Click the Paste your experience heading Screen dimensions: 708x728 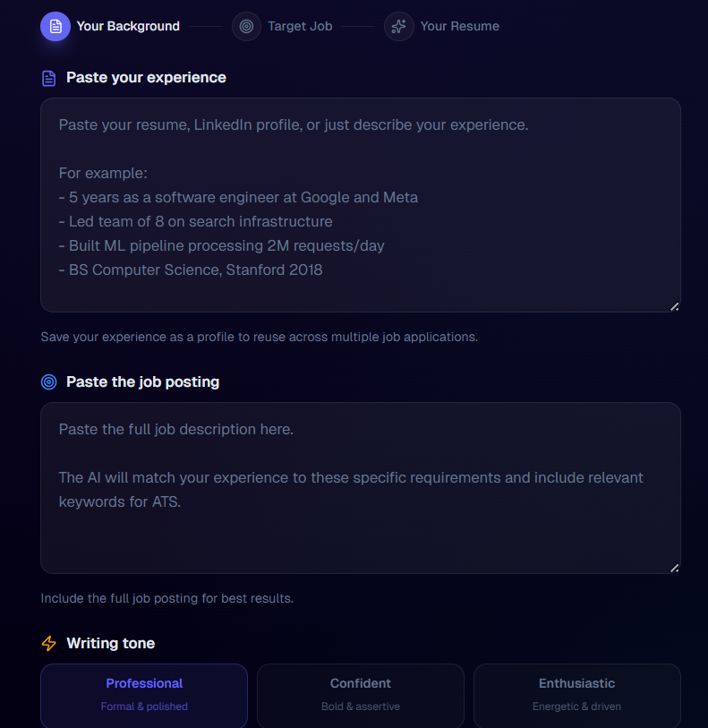146,78
